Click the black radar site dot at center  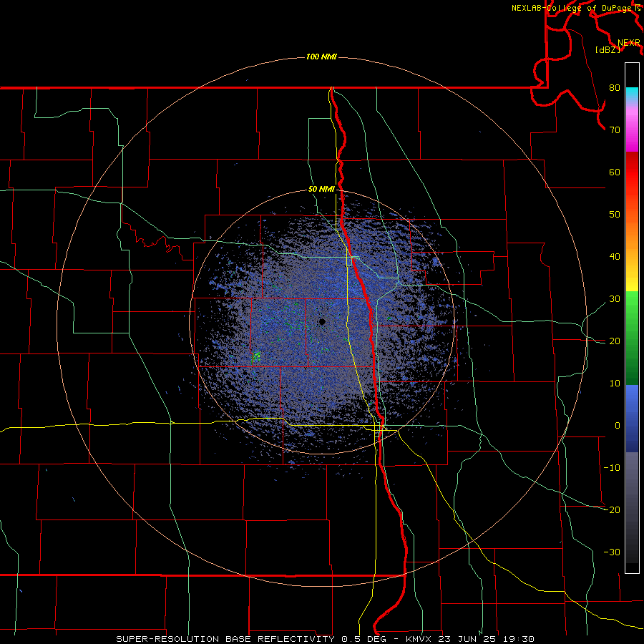click(x=322, y=321)
